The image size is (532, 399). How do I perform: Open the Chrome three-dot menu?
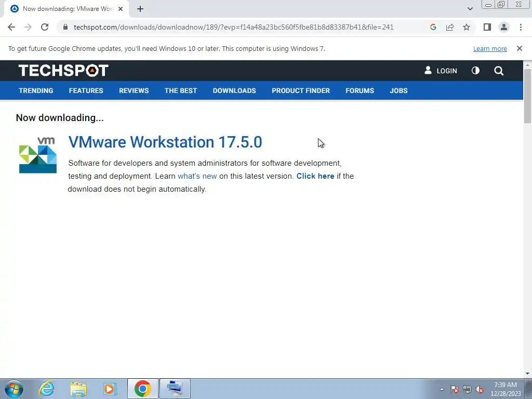pyautogui.click(x=521, y=27)
